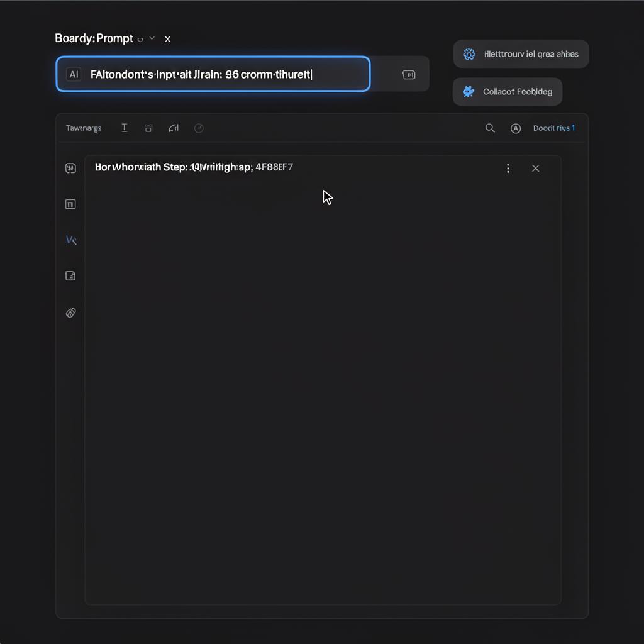Select the blue V sidebar icon

pos(71,240)
